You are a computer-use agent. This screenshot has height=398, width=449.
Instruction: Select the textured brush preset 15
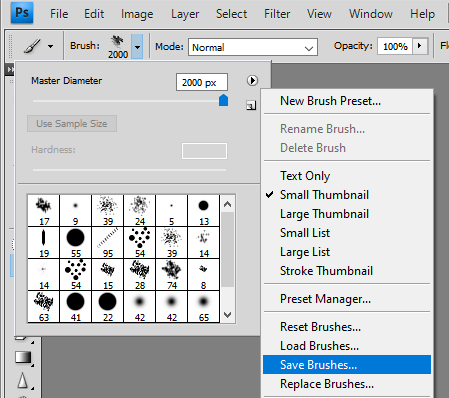click(x=108, y=275)
